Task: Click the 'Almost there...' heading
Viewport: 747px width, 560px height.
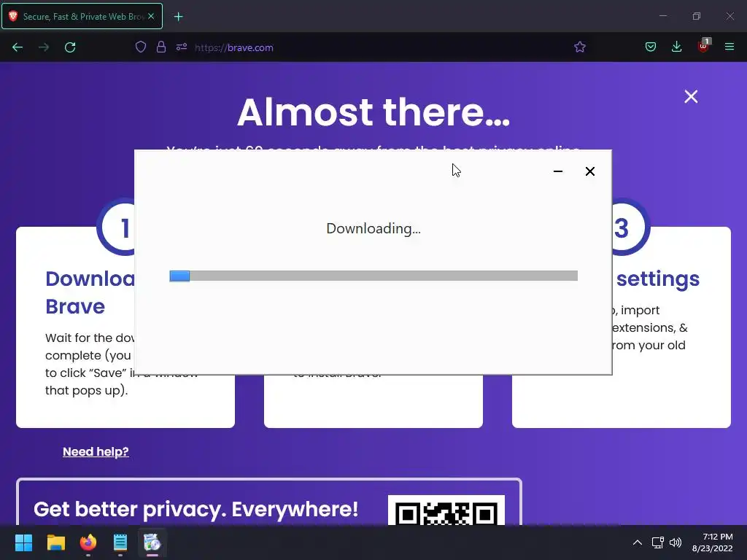Action: pyautogui.click(x=373, y=112)
